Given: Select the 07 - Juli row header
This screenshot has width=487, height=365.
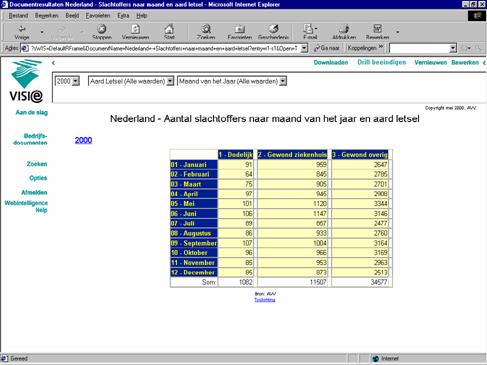Looking at the screenshot, I should 194,223.
